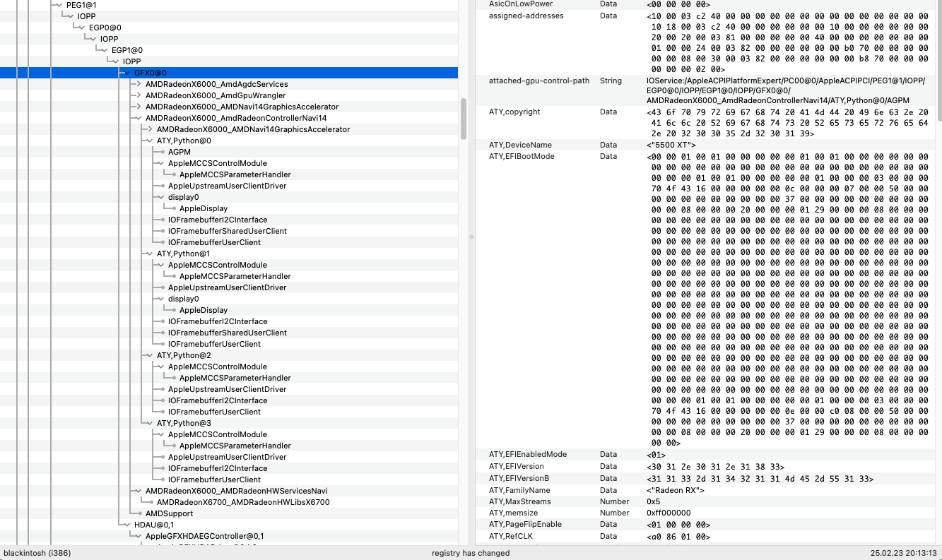This screenshot has width=942, height=560.
Task: Select the PEG1@1 node
Action: pos(81,5)
